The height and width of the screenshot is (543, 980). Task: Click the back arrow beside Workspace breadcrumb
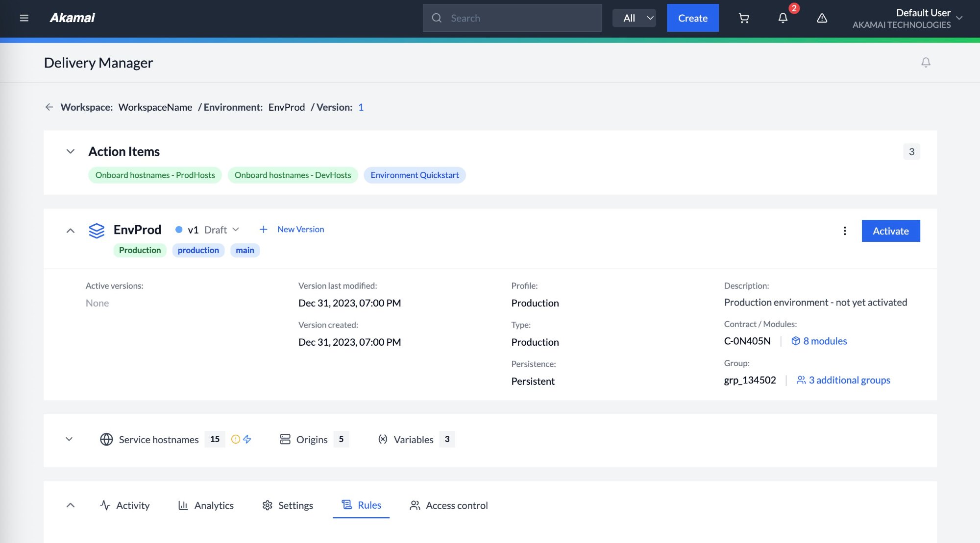tap(49, 107)
